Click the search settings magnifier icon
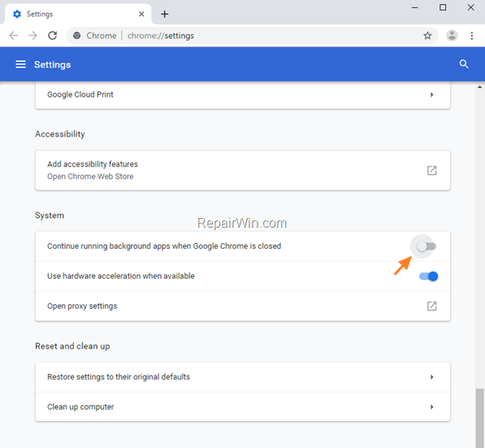The image size is (485, 448). pos(464,64)
